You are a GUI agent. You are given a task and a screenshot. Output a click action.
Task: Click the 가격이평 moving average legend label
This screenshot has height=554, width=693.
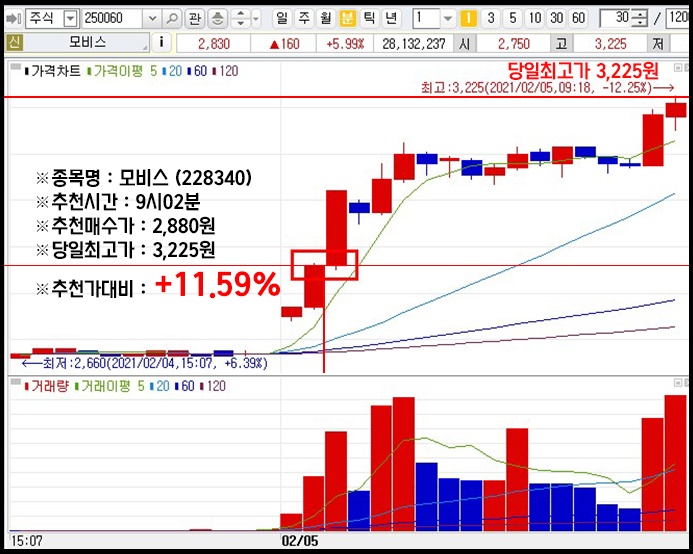[x=116, y=71]
